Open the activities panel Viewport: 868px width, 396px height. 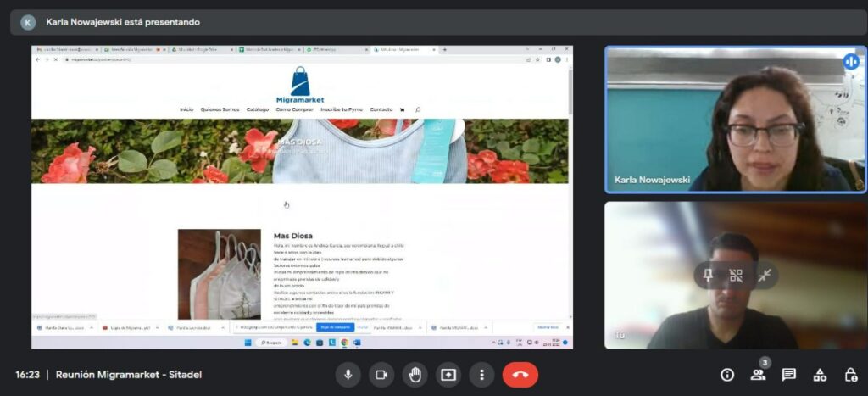pyautogui.click(x=820, y=375)
